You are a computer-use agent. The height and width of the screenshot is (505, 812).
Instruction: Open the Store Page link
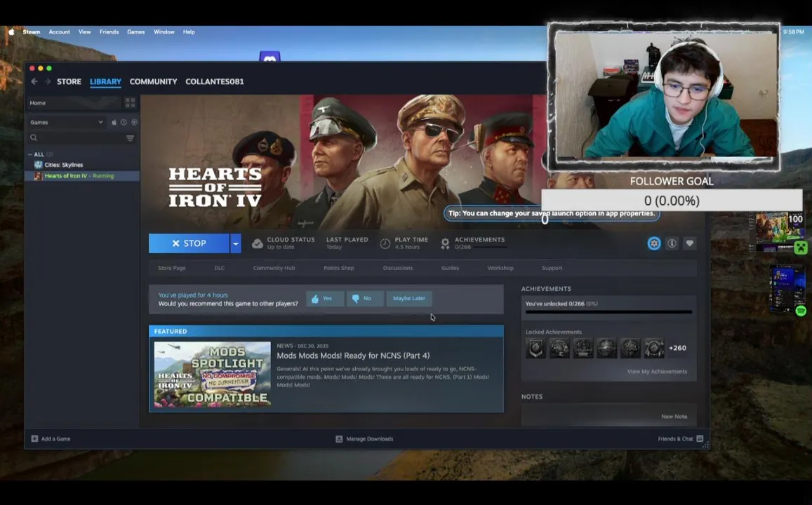tap(171, 268)
